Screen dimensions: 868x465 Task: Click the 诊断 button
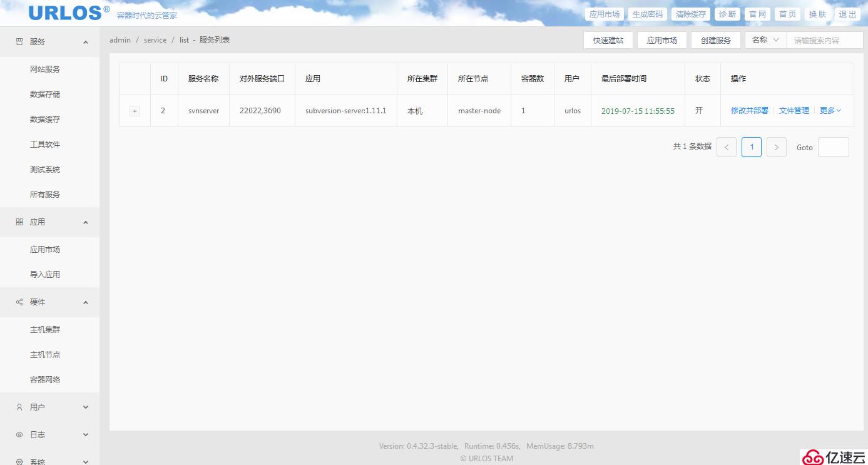tap(727, 14)
